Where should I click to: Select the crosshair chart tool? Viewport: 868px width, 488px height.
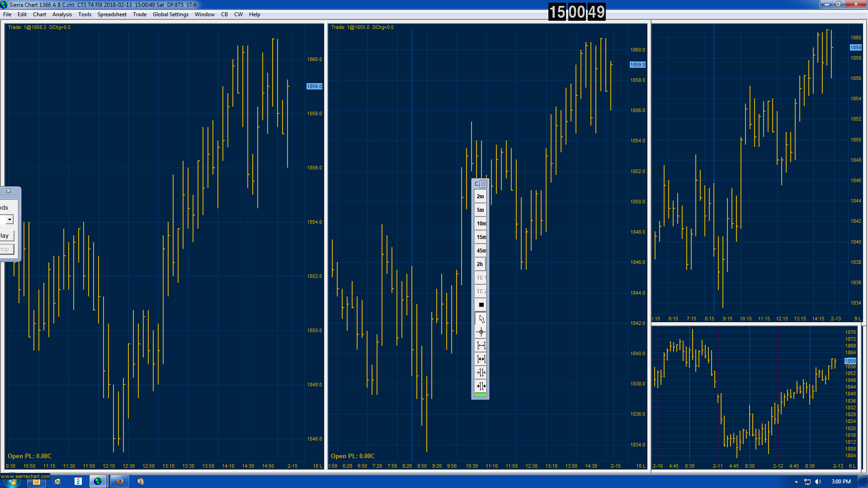coord(481,332)
